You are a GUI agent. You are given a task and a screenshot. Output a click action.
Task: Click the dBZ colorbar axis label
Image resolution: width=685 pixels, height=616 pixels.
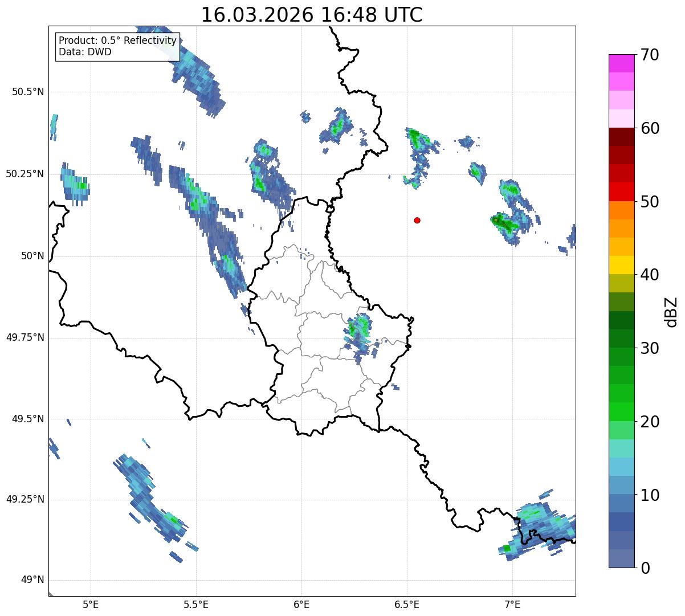pyautogui.click(x=671, y=311)
